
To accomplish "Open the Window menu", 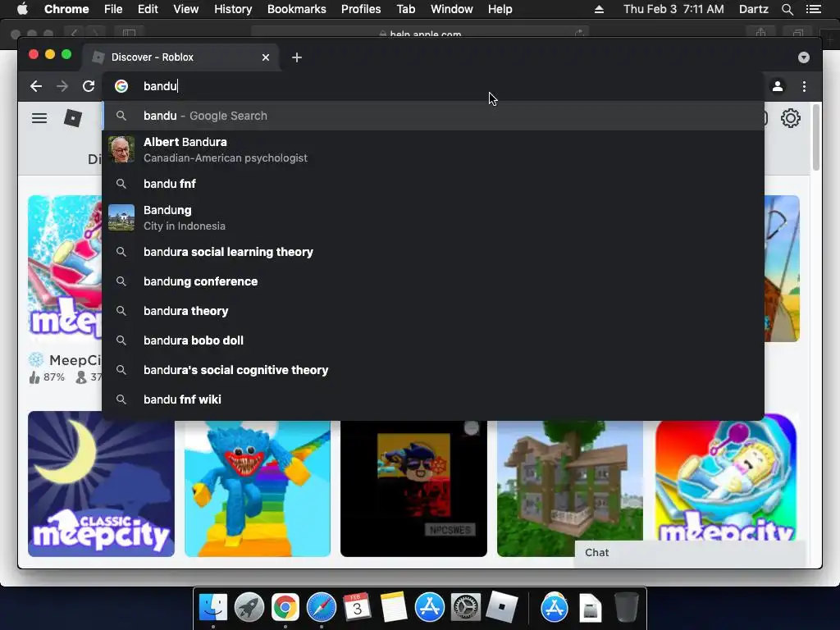I will click(452, 9).
